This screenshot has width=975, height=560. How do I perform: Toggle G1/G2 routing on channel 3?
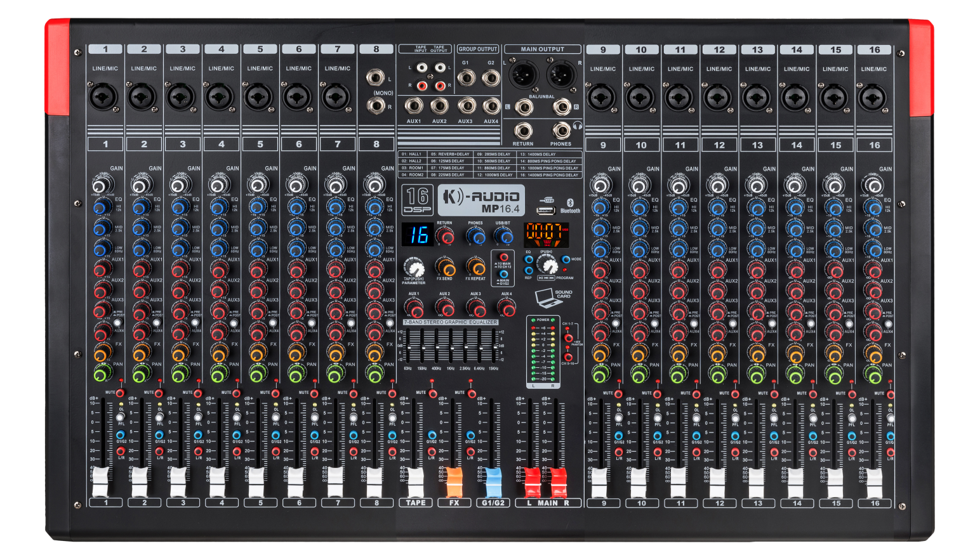[x=198, y=435]
